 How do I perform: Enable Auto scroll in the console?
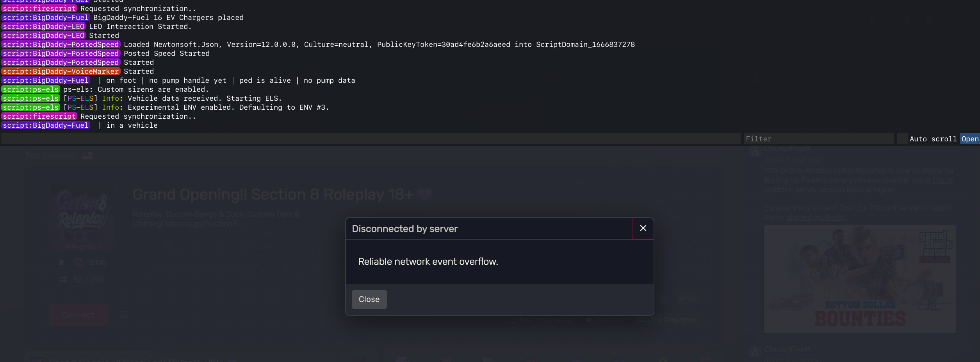point(933,139)
